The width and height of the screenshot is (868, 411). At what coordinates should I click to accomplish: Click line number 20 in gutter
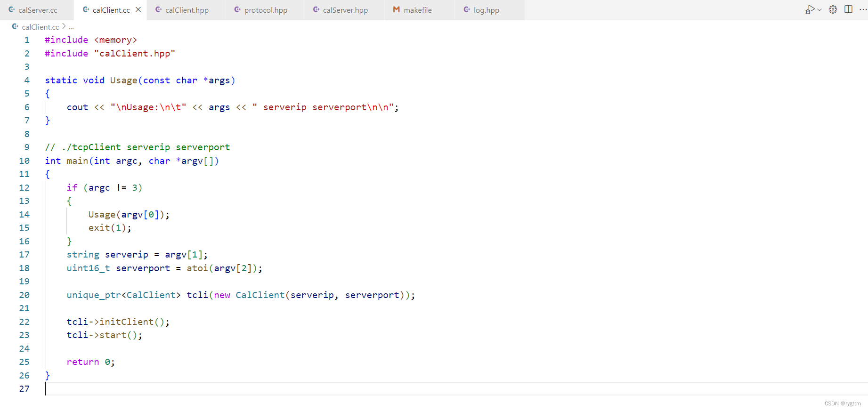coord(24,295)
